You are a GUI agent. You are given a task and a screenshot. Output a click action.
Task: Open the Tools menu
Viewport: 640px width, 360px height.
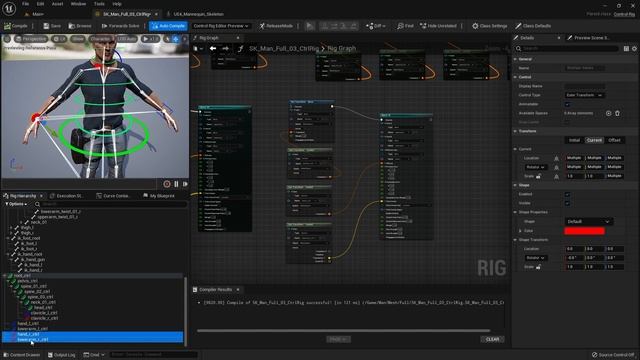tap(99, 4)
